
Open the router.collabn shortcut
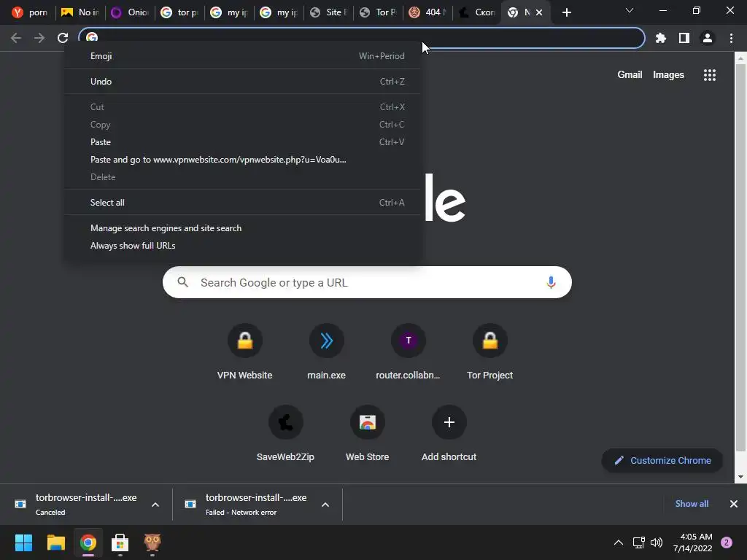[x=409, y=352]
